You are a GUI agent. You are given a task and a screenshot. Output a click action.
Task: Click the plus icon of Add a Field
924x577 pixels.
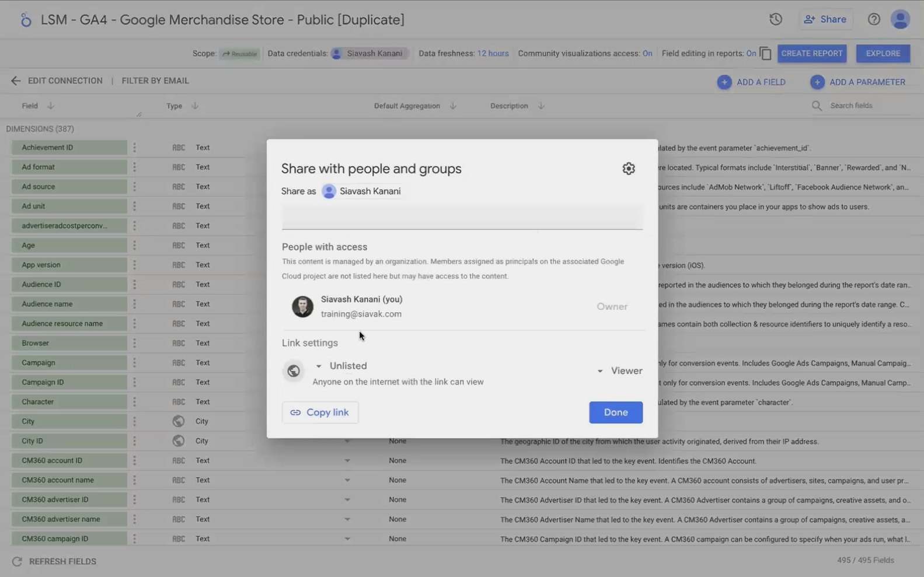point(724,82)
